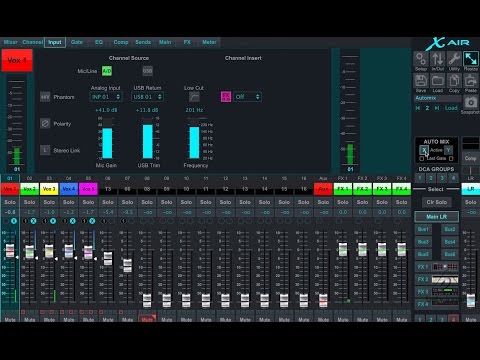
Task: Click the Automix snapshot name field
Action: 438,98
